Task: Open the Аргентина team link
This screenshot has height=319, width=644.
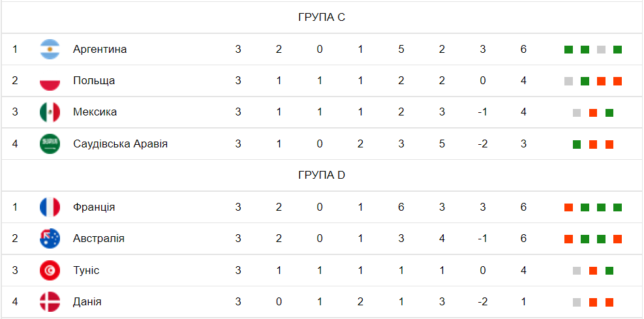Action: pos(100,50)
